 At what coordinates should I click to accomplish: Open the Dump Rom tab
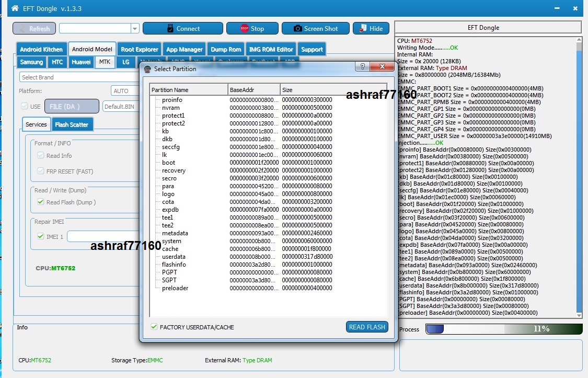pyautogui.click(x=226, y=49)
